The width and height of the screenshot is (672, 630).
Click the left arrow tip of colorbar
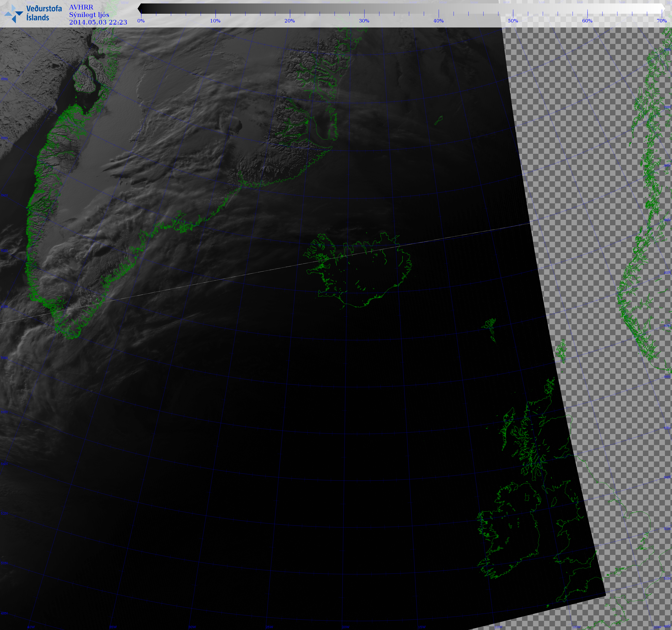point(139,9)
